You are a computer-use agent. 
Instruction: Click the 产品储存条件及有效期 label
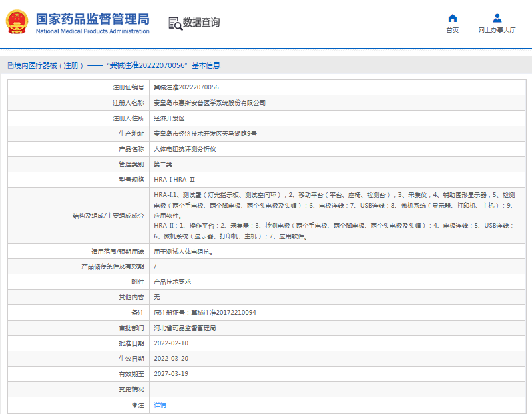pos(113,266)
